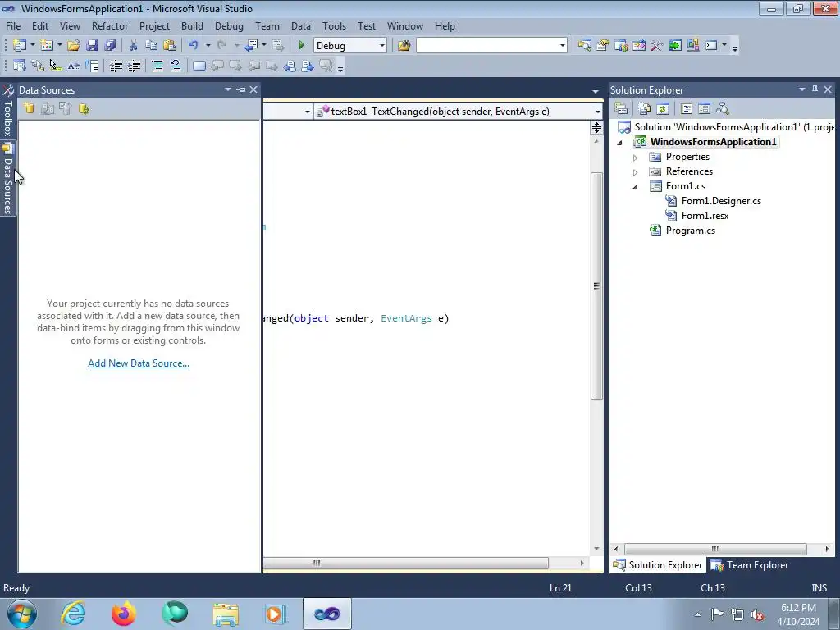Close the Data Sources panel
This screenshot has width=840, height=630.
click(x=253, y=89)
